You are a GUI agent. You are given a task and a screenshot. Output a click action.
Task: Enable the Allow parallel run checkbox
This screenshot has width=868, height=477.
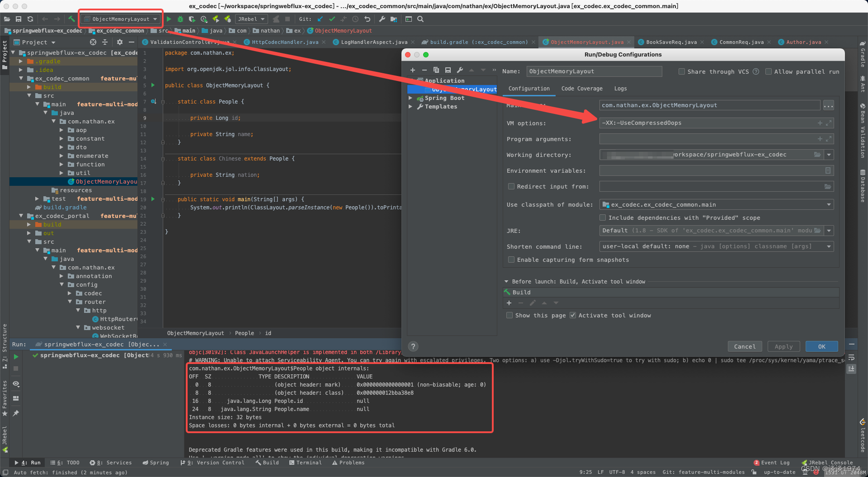point(768,71)
